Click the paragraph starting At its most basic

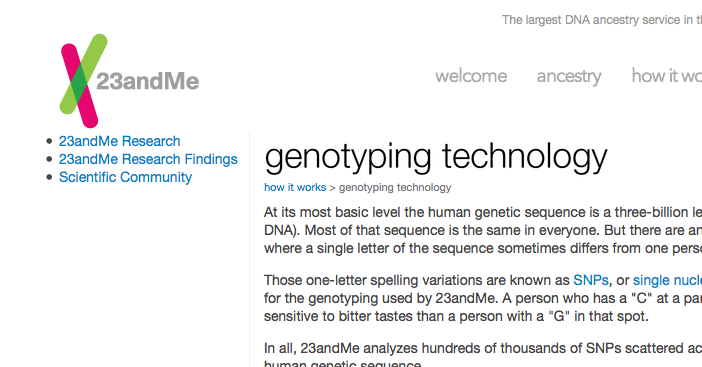tap(483, 230)
